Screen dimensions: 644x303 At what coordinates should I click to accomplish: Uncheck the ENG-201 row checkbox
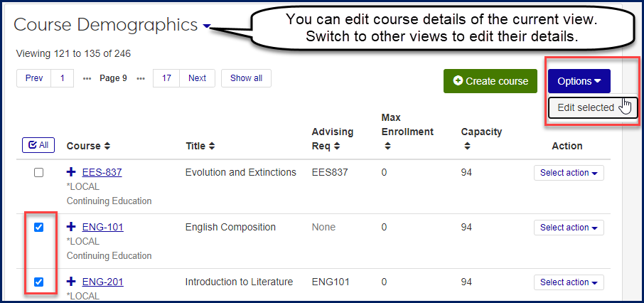click(39, 282)
